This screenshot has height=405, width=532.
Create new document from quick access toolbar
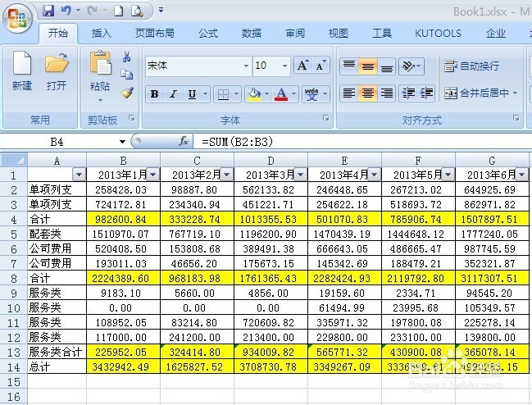coord(118,11)
